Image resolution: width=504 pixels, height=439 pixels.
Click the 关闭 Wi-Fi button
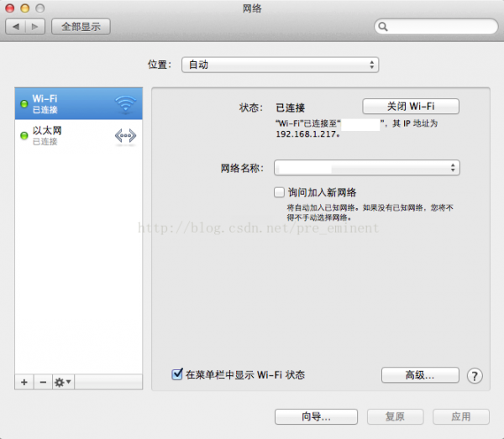pos(411,107)
